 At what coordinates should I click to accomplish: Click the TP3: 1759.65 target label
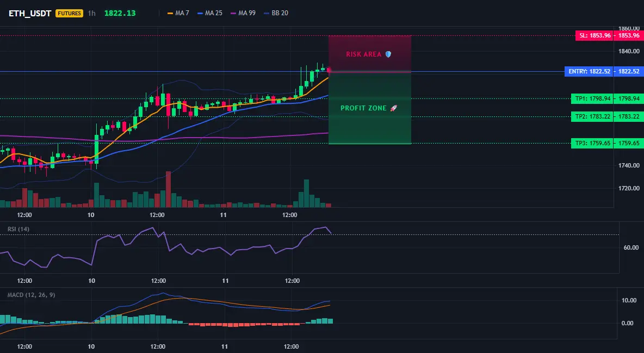[592, 144]
